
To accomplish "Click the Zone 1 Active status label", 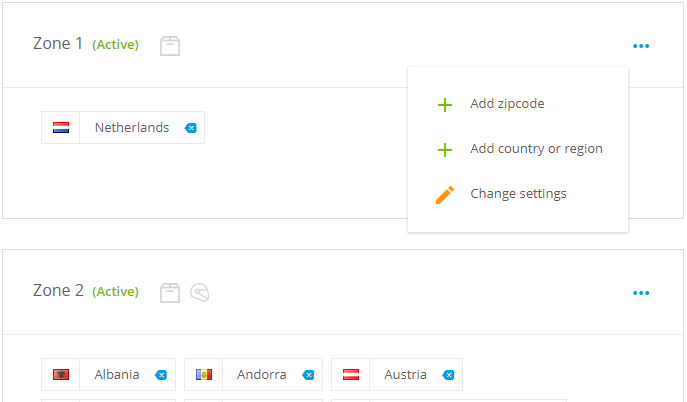I will pos(115,45).
